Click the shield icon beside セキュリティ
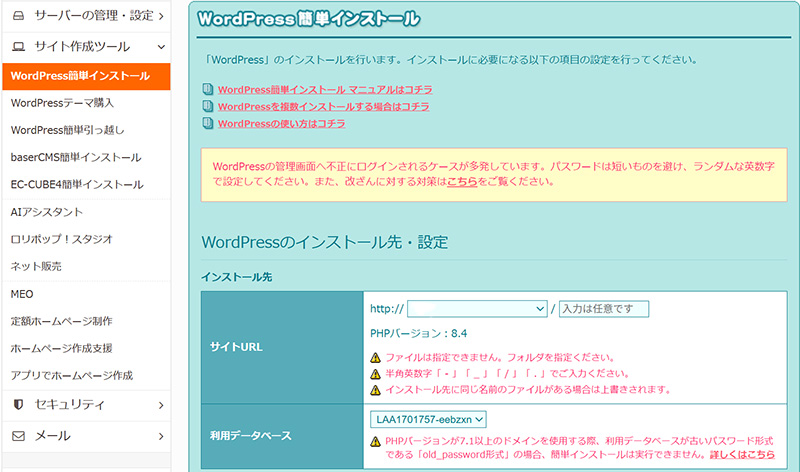Viewport: 800px width, 472px height. pos(19,404)
